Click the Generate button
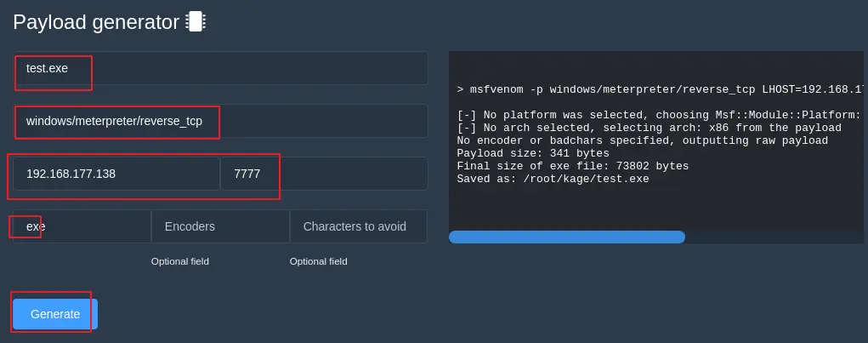The width and height of the screenshot is (868, 343). tap(54, 314)
